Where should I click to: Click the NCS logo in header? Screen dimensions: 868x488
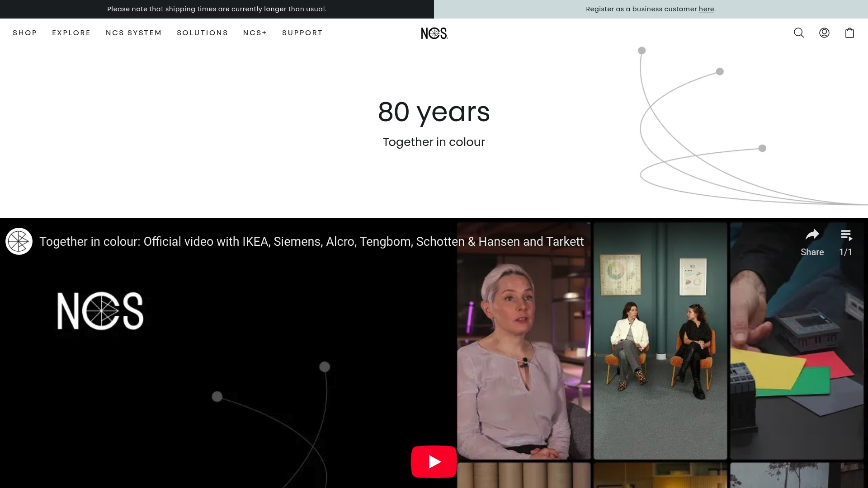click(434, 33)
